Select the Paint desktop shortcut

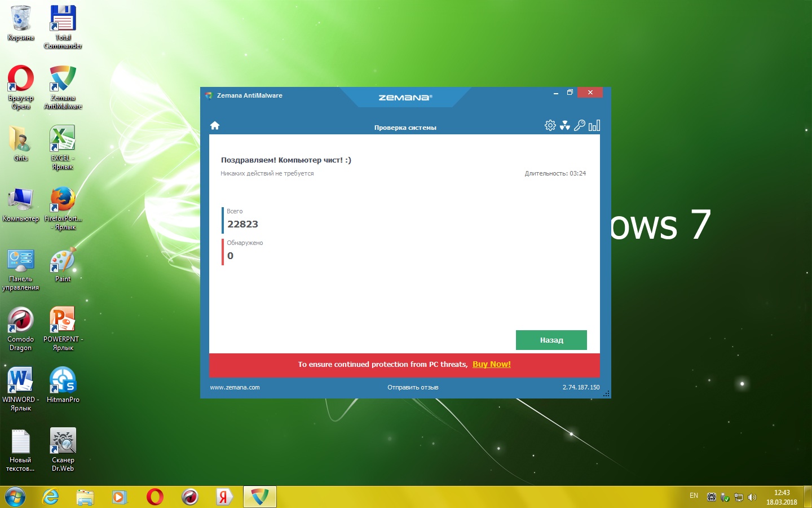click(63, 265)
